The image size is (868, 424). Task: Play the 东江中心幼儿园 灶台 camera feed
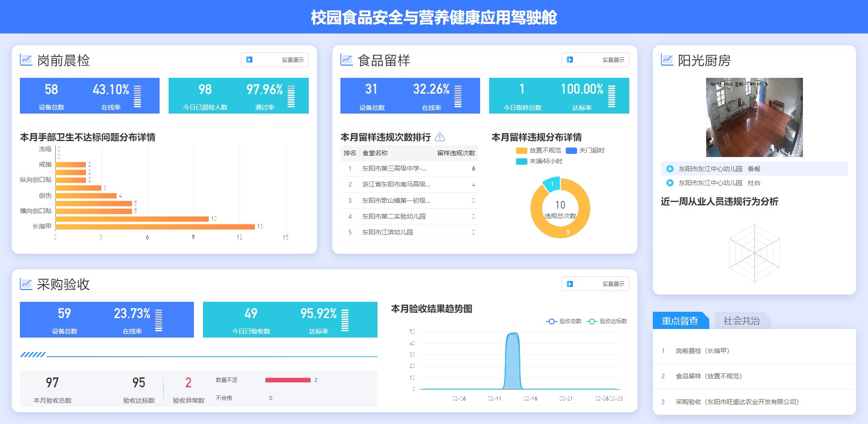670,183
